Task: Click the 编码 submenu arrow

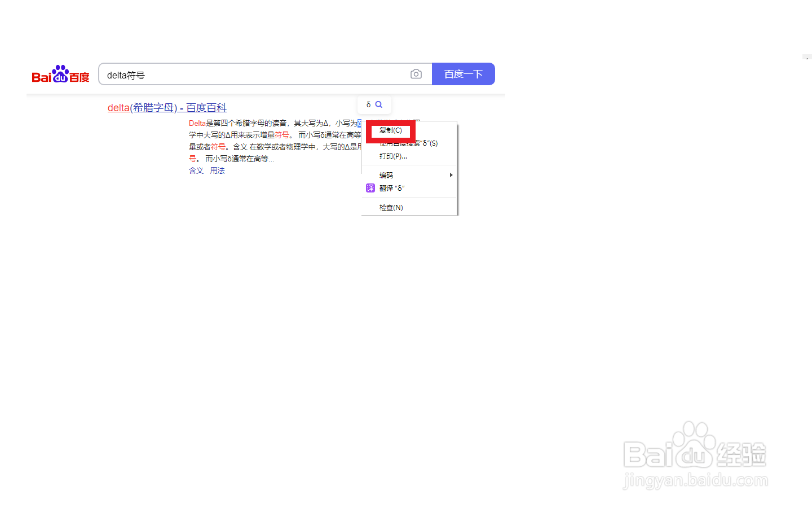Action: tap(450, 175)
